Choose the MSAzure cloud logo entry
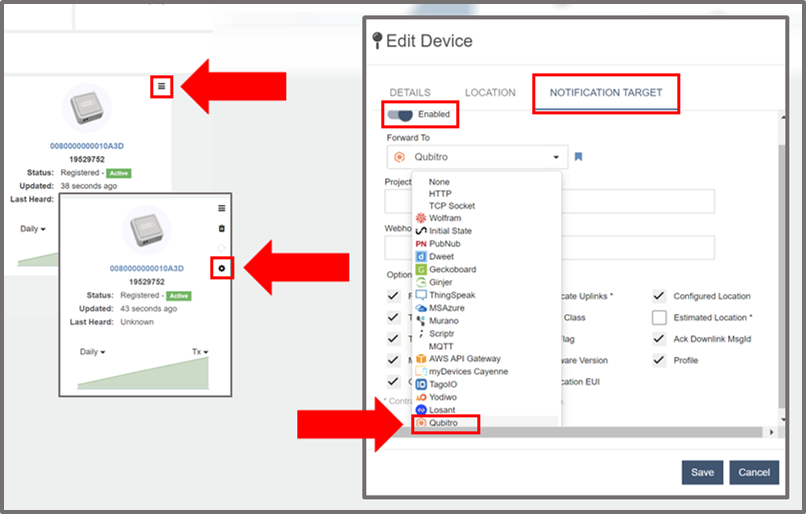This screenshot has height=514, width=806. pyautogui.click(x=440, y=308)
